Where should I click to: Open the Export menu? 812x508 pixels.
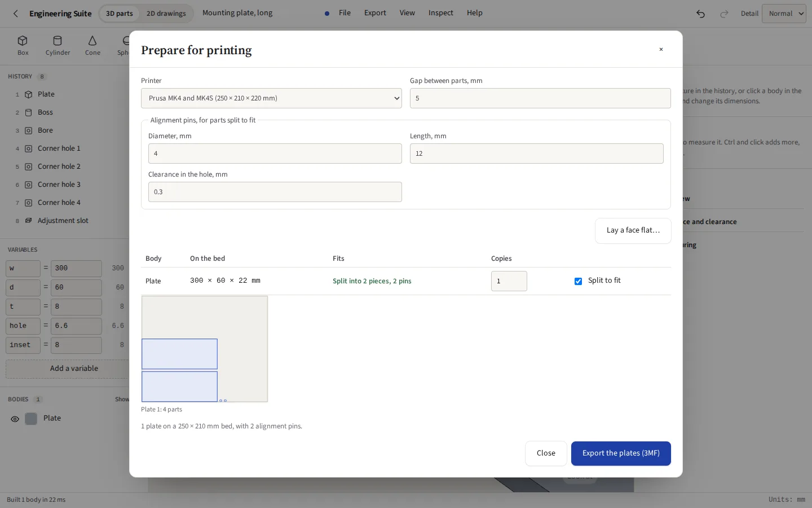tap(375, 13)
